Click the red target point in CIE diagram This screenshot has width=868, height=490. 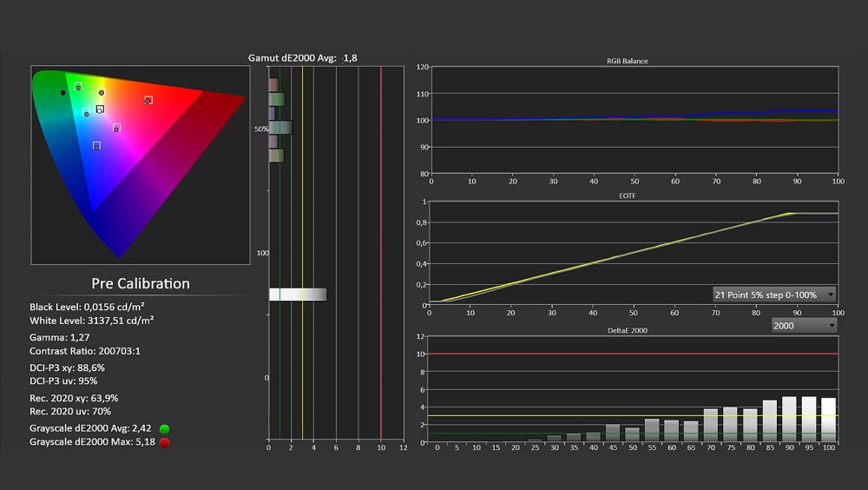pyautogui.click(x=148, y=100)
